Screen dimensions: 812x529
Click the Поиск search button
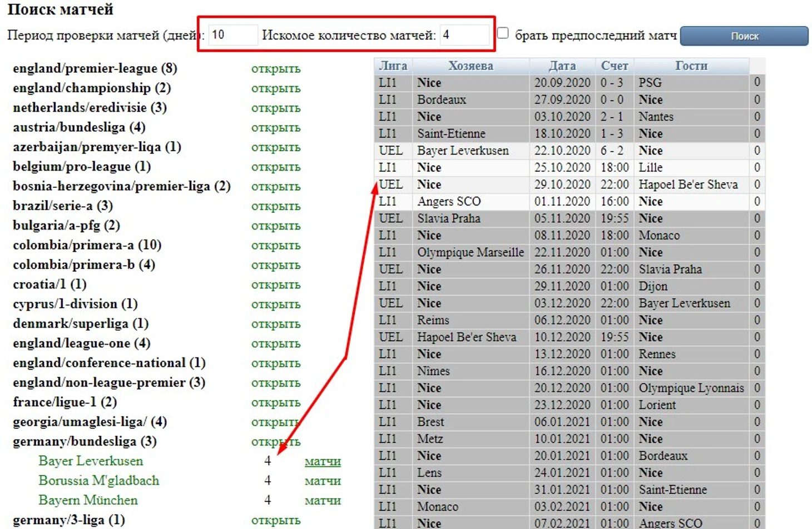pos(744,36)
